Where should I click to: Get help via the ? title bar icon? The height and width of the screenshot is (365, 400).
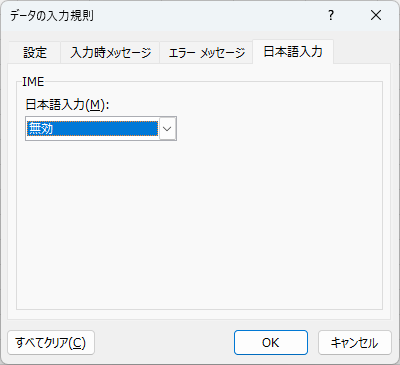point(331,15)
